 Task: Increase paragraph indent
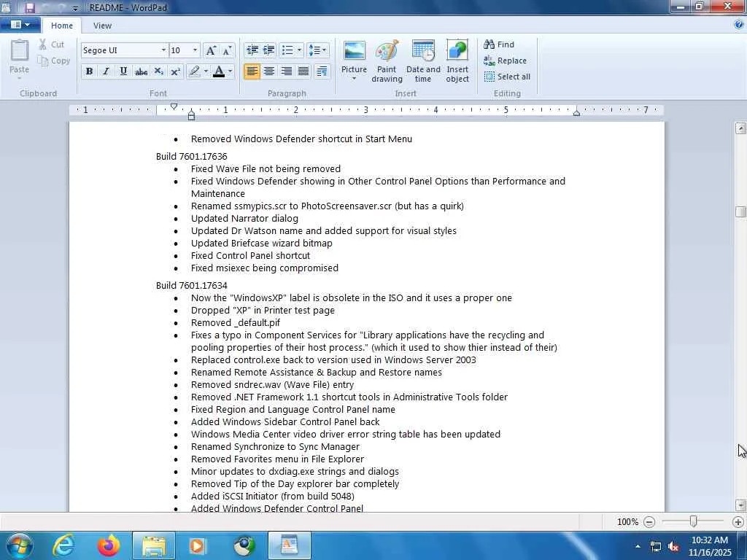pyautogui.click(x=268, y=50)
